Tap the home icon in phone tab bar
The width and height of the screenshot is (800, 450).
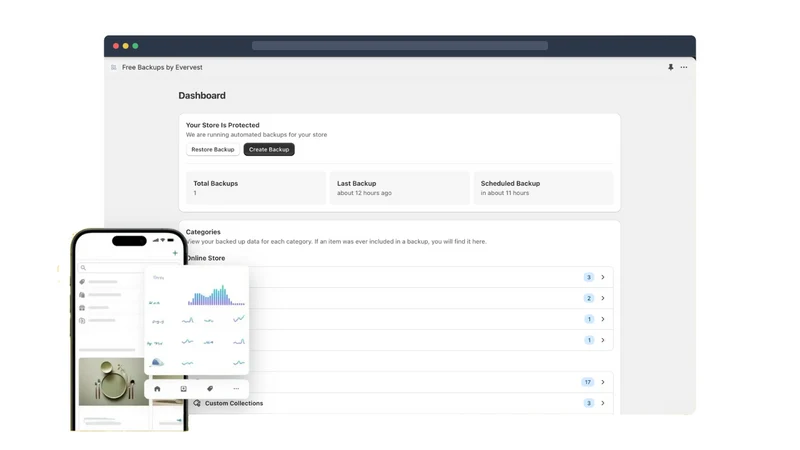[x=157, y=389]
